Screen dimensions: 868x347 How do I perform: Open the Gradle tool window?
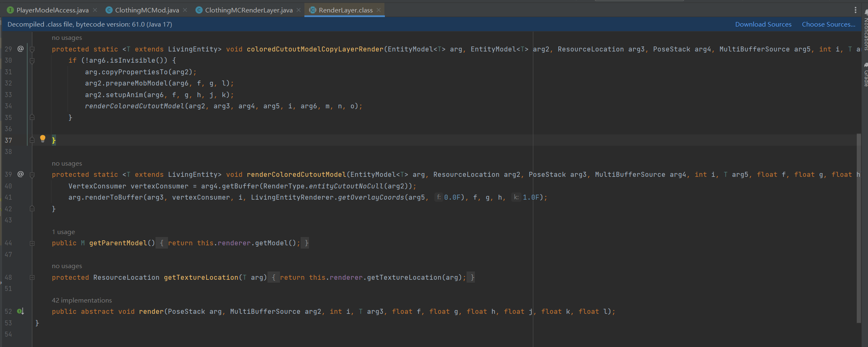[x=866, y=75]
